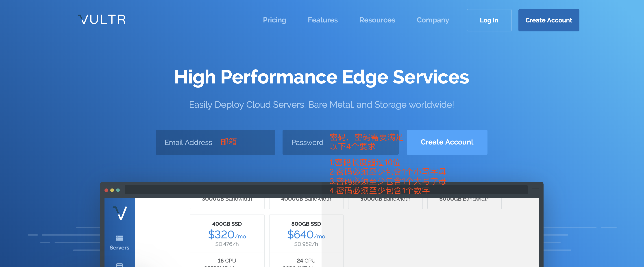
Task: Click Create Account in top navigation
Action: click(x=548, y=20)
